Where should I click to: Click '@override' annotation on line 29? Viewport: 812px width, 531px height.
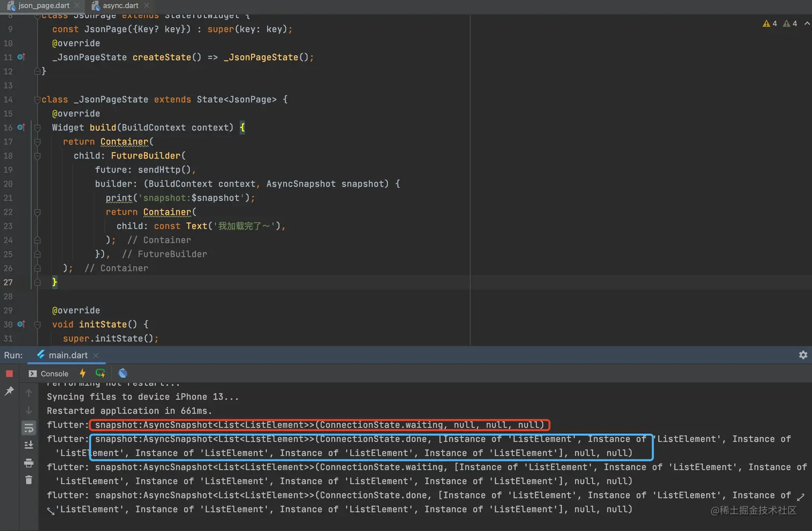coord(76,311)
